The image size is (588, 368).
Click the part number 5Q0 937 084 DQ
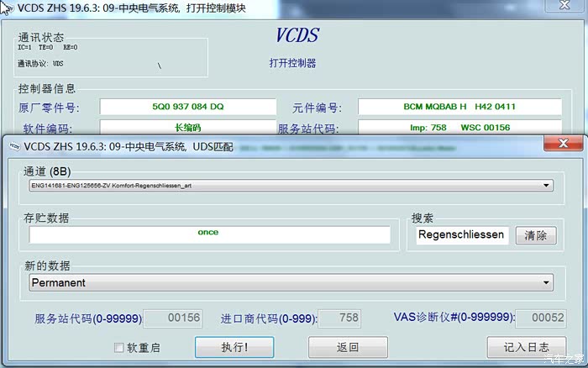point(187,108)
